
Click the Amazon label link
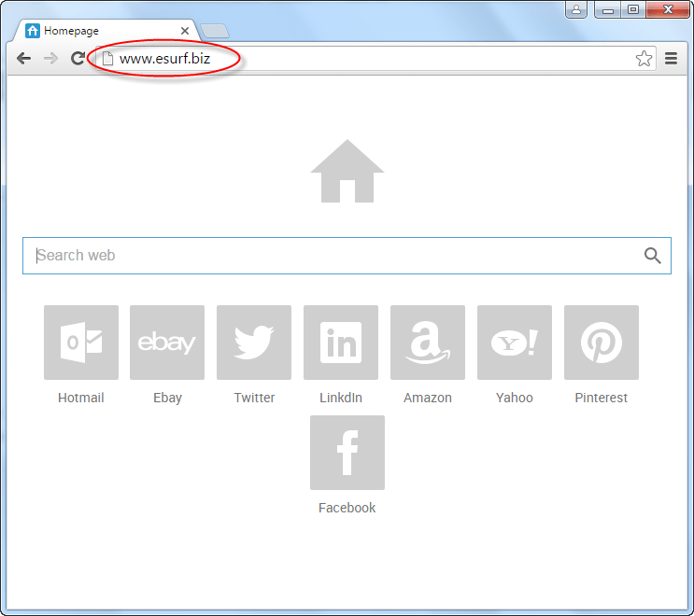click(x=428, y=398)
